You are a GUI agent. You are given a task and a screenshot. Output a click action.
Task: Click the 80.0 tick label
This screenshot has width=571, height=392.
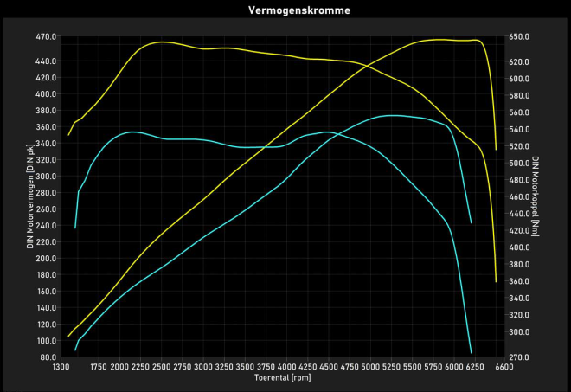click(x=48, y=357)
